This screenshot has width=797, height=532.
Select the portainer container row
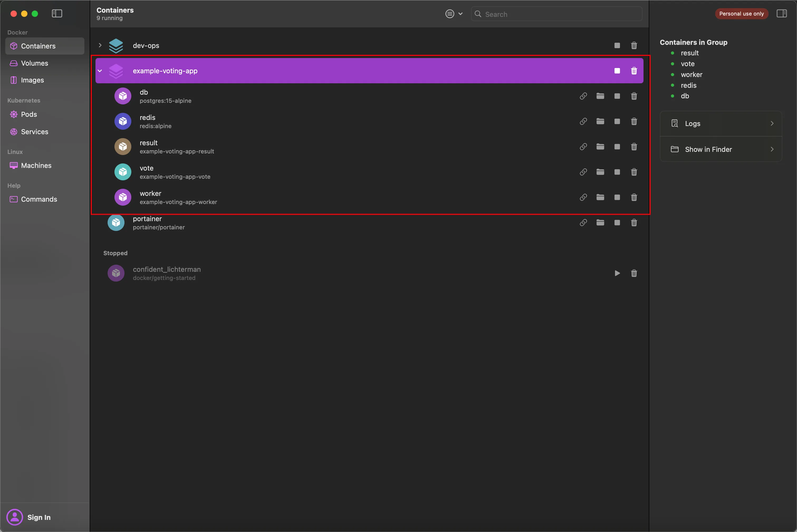coord(369,223)
